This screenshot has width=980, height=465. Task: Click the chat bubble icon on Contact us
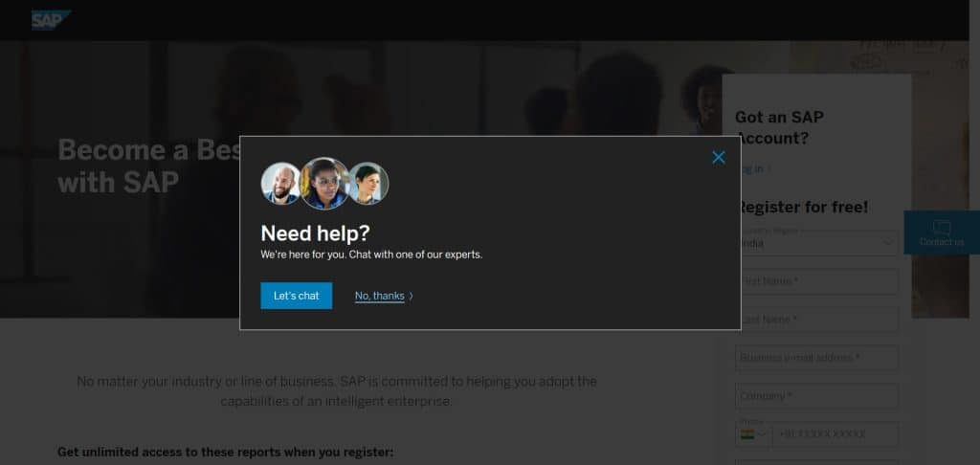[x=942, y=228]
